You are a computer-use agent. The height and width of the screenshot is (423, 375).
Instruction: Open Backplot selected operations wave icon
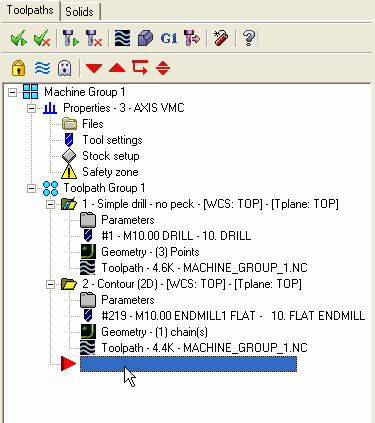[x=122, y=38]
